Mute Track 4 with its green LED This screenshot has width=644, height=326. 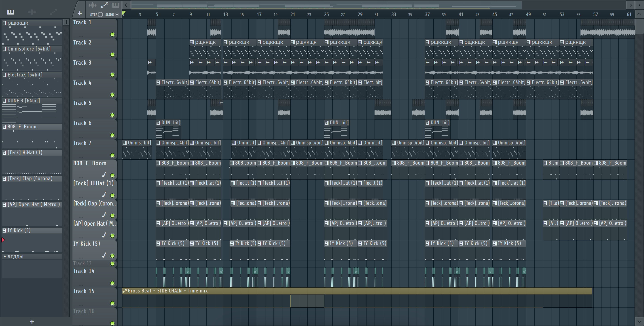point(112,95)
